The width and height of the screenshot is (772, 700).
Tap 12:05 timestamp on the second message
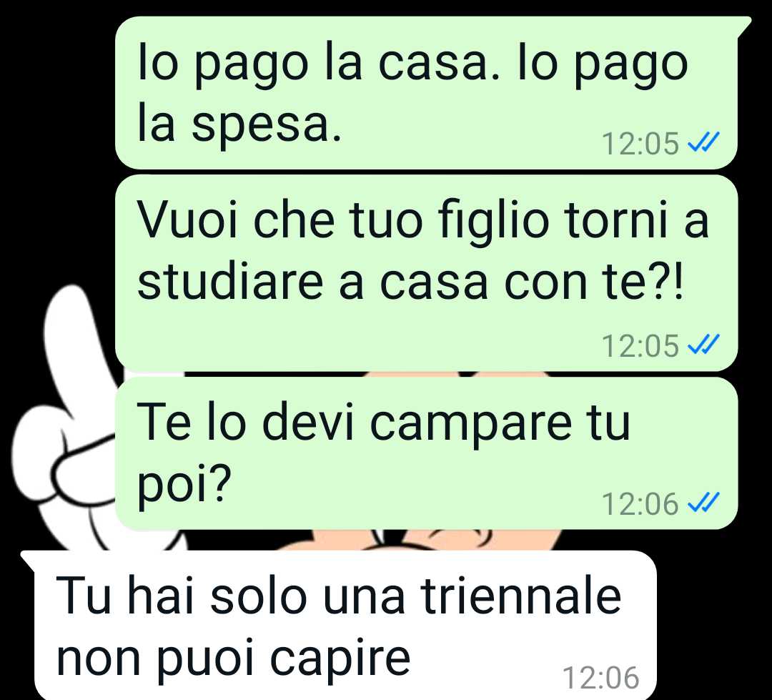pyautogui.click(x=640, y=346)
